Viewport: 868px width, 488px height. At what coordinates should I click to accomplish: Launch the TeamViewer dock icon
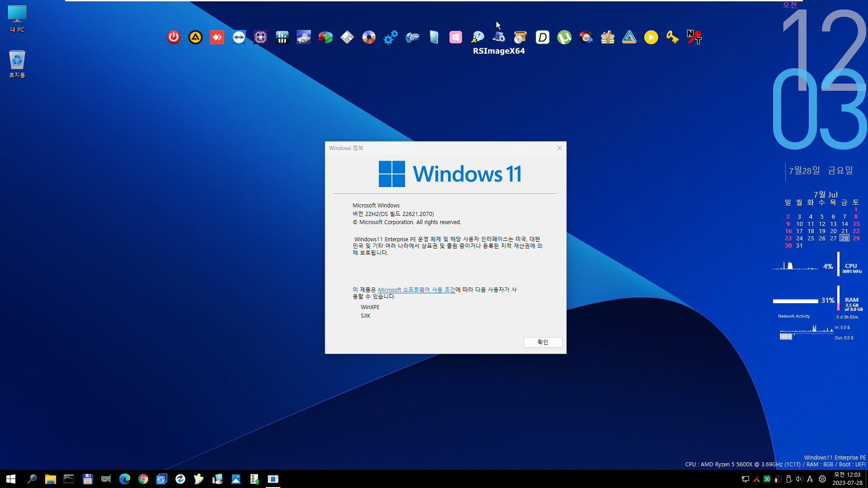pos(239,37)
